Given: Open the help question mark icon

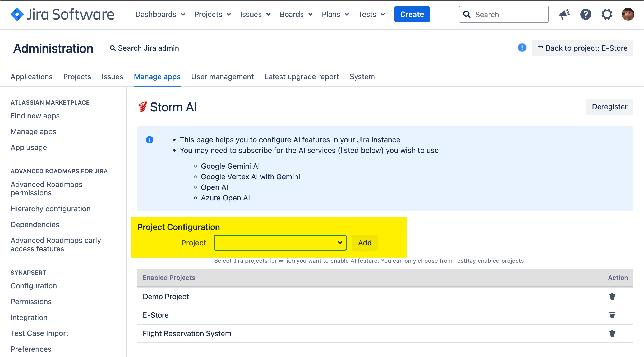Looking at the screenshot, I should tap(586, 15).
